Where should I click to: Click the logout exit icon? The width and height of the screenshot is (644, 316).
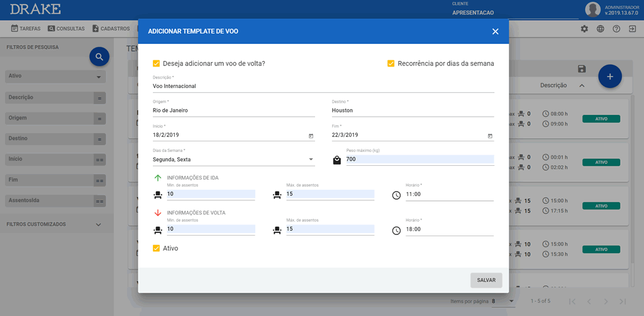pos(631,29)
